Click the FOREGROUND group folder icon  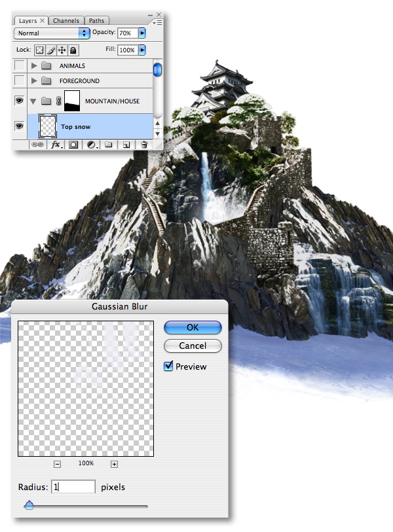[x=47, y=80]
